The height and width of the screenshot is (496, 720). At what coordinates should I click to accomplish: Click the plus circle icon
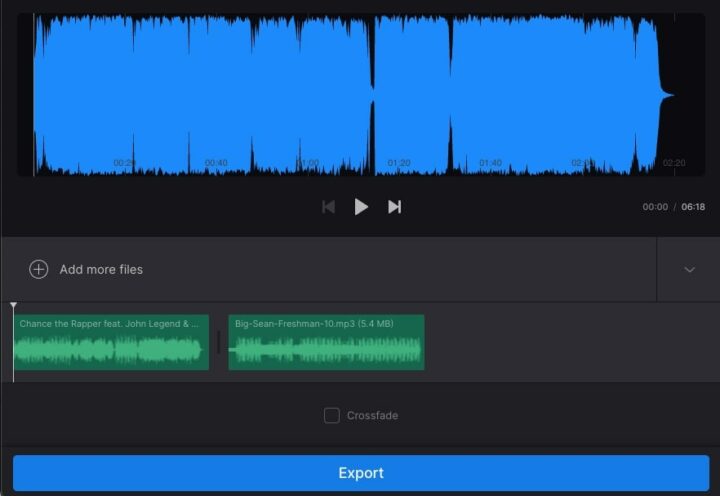[38, 269]
